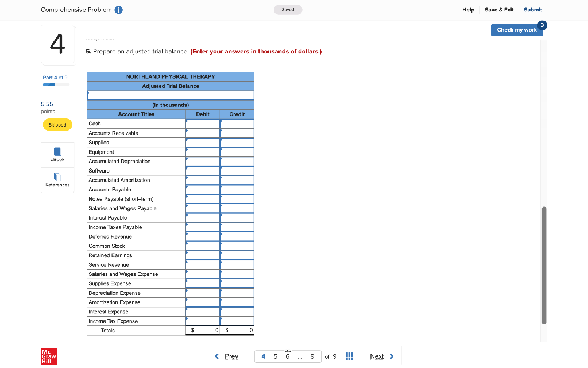Jump to question 9 in the pager
This screenshot has width=588, height=368.
312,356
